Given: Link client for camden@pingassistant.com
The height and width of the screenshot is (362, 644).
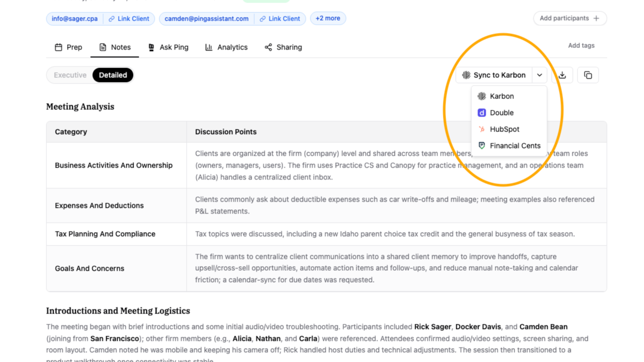Looking at the screenshot, I should click(280, 19).
